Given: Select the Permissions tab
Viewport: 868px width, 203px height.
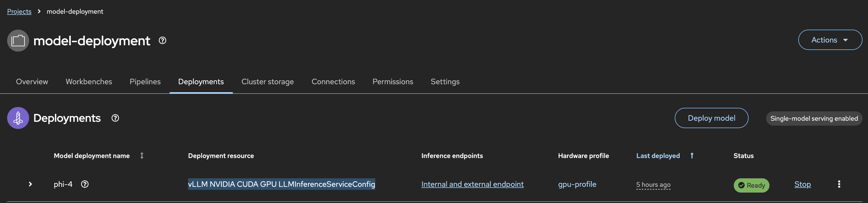Looking at the screenshot, I should click(x=393, y=81).
